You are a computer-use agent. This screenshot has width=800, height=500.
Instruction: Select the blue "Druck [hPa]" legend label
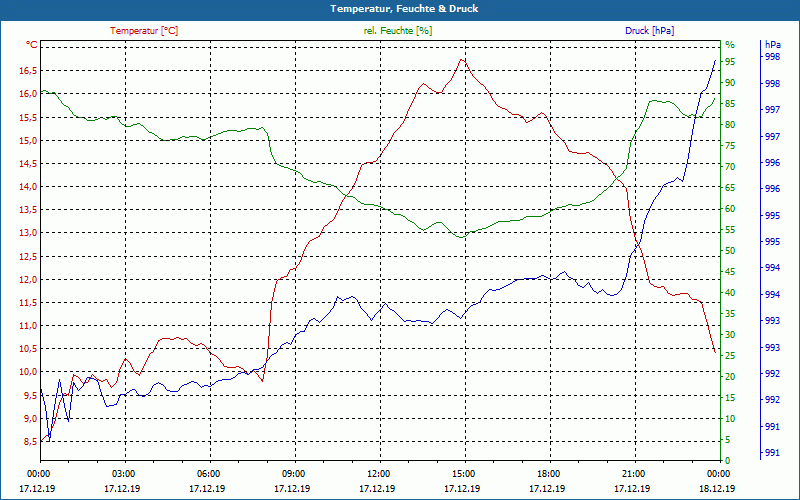[x=649, y=31]
